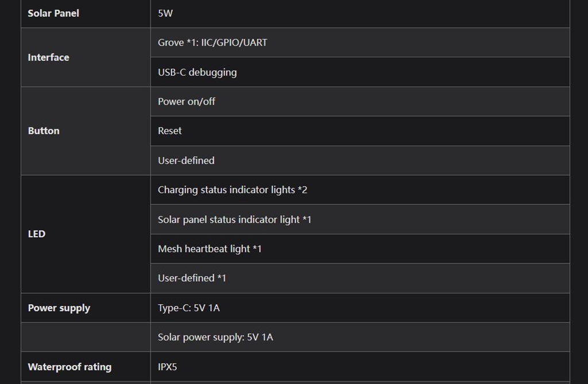Click the "Solar power supply: 5V 1A" text
The height and width of the screenshot is (384, 588).
tap(215, 338)
